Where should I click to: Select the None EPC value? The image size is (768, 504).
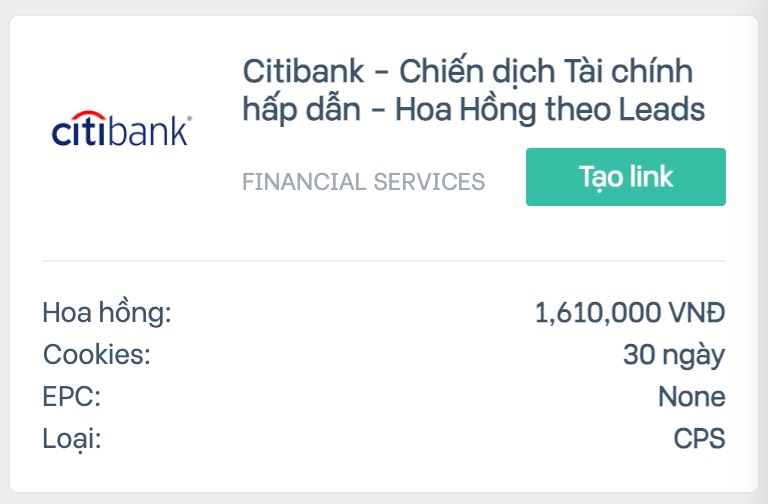coord(692,396)
